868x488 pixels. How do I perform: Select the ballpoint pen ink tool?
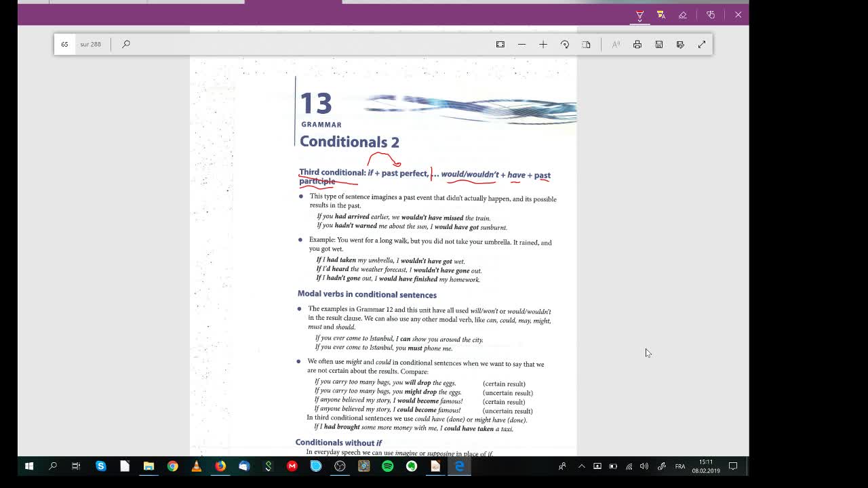pyautogui.click(x=639, y=15)
